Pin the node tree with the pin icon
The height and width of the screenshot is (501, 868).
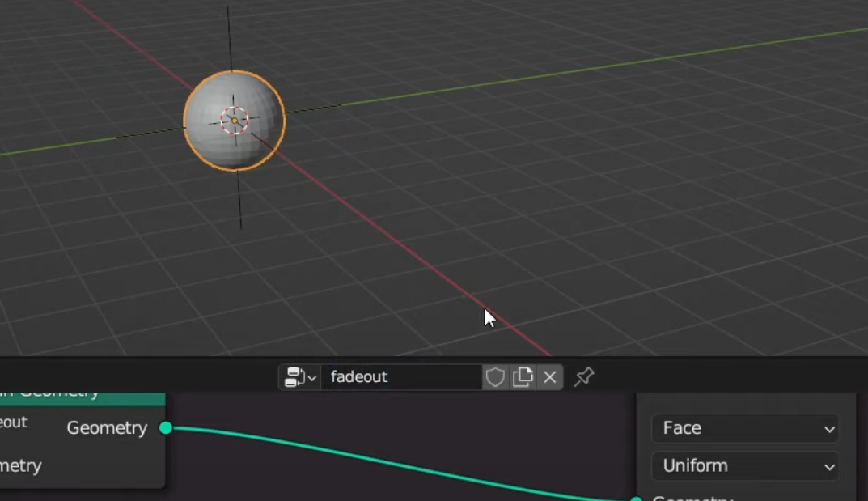click(x=583, y=377)
